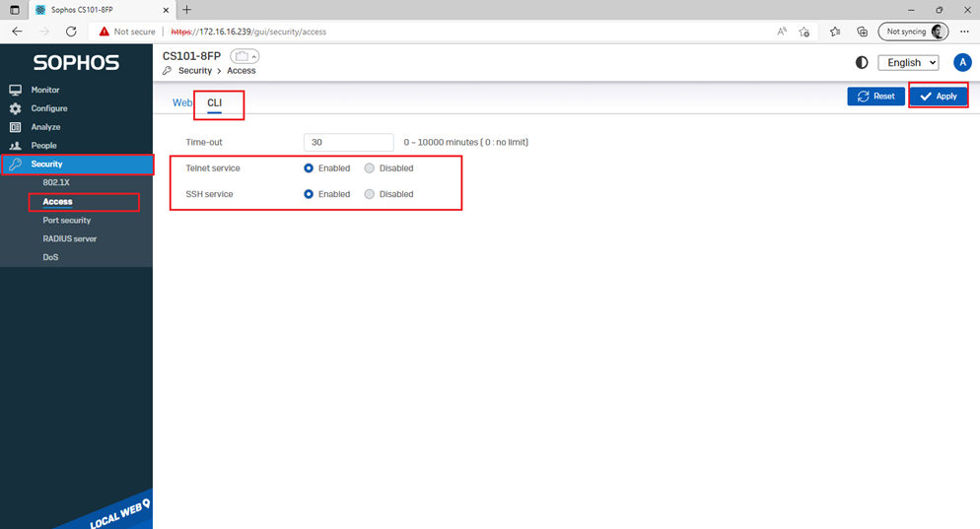980x529 pixels.
Task: Set SSH service to Disabled
Action: (x=370, y=194)
